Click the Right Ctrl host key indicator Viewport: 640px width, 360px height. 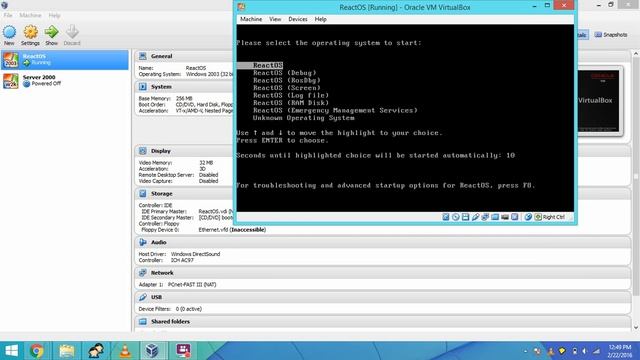point(550,217)
